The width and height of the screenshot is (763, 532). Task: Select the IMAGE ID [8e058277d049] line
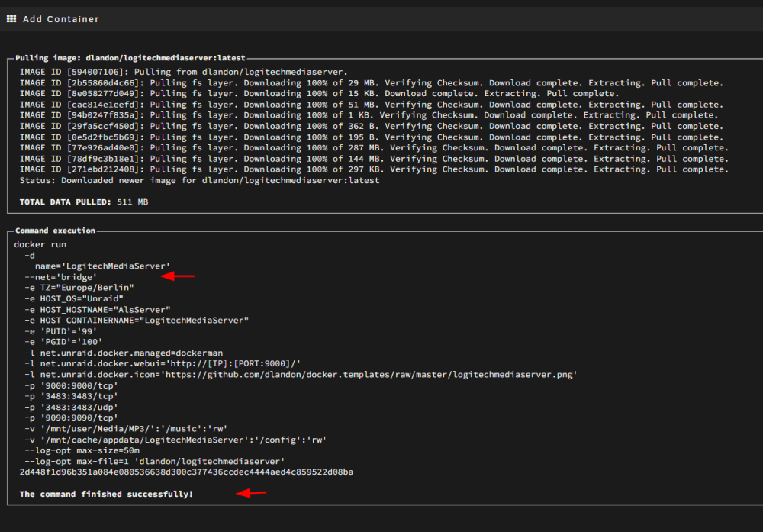tap(318, 93)
